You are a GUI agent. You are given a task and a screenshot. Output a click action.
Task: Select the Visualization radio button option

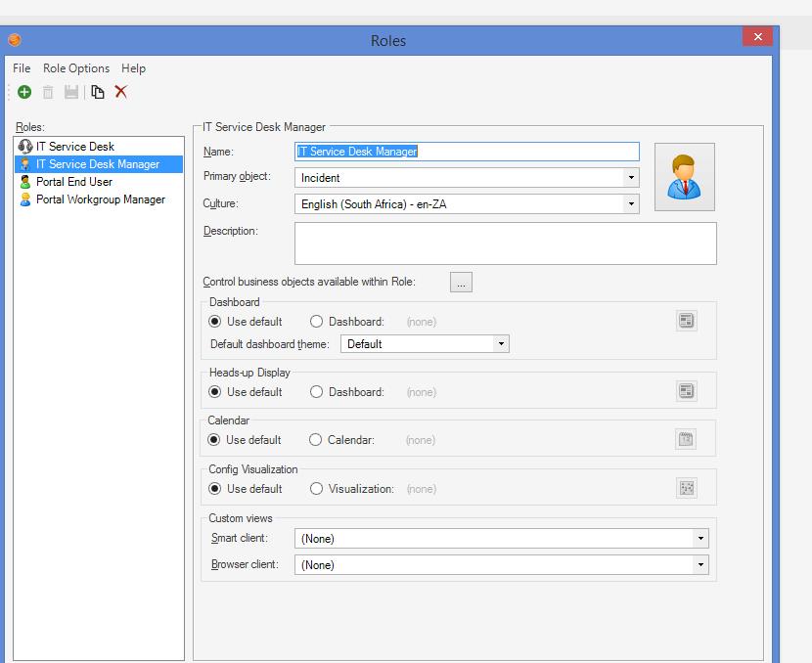[317, 489]
